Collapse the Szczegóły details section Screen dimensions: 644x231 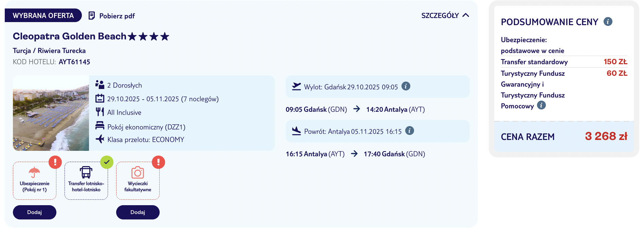[445, 15]
